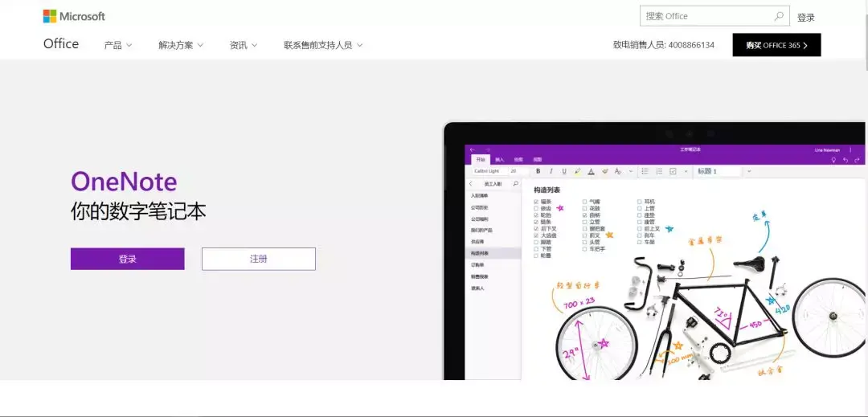The image size is (868, 417).
Task: Click the to-do tag checkbox icon in the OneNote toolbar
Action: coord(673,171)
